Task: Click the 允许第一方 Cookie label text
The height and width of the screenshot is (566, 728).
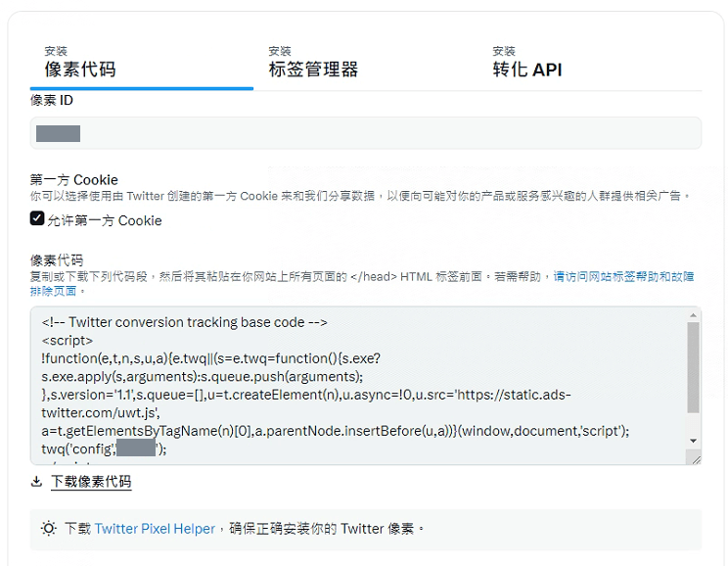Action: pyautogui.click(x=105, y=220)
